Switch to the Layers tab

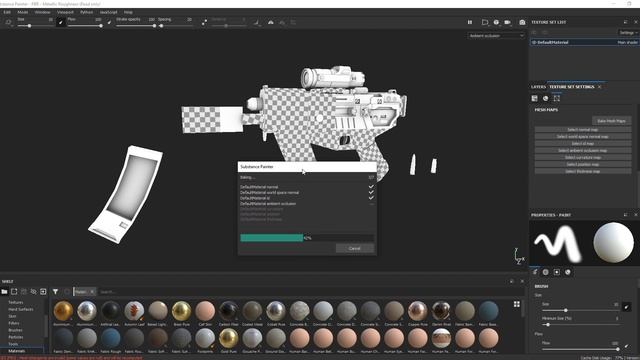point(538,87)
